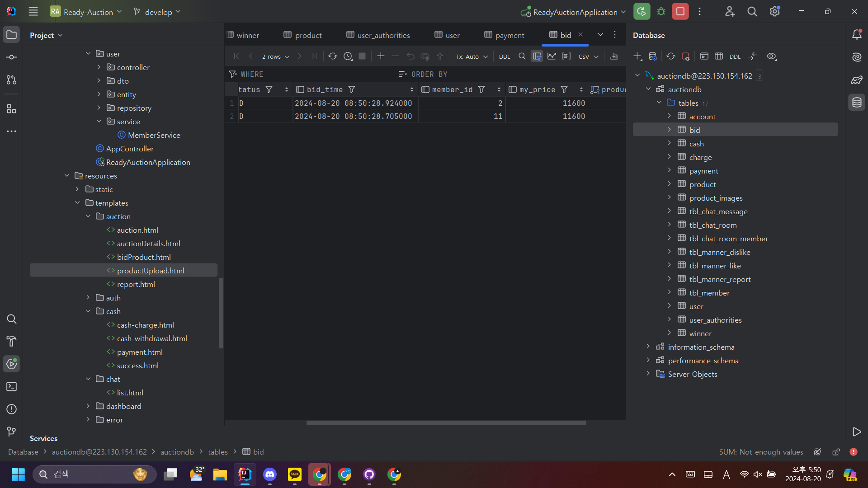Click the auctiondb breadcrumb in the status bar
The width and height of the screenshot is (868, 488).
[x=177, y=452]
